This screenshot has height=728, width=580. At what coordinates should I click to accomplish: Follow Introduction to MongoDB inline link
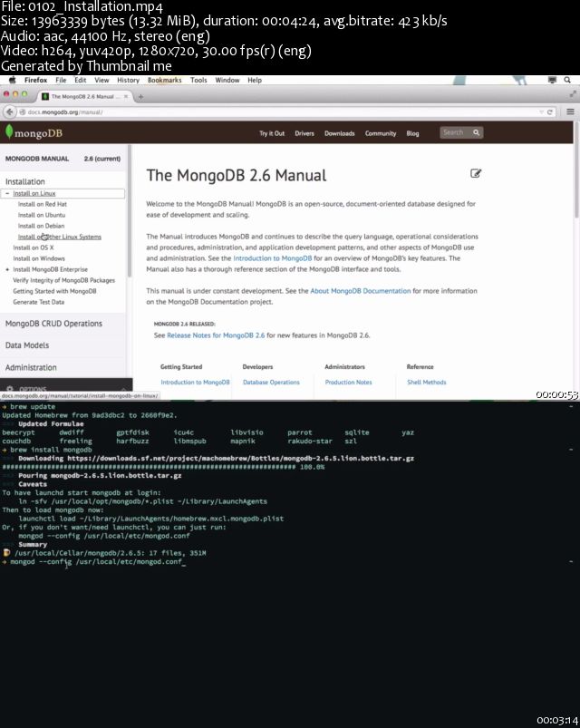point(273,258)
